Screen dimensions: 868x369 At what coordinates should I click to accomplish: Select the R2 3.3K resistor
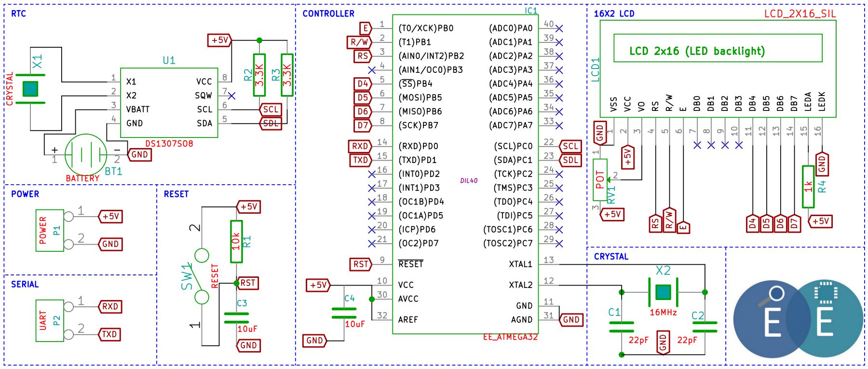point(259,75)
